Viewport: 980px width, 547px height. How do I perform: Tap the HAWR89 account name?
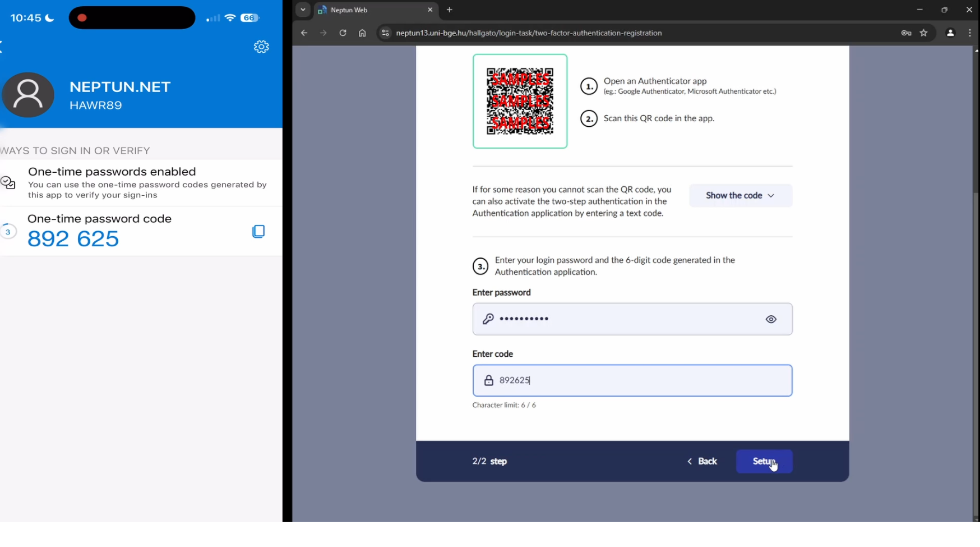[95, 105]
